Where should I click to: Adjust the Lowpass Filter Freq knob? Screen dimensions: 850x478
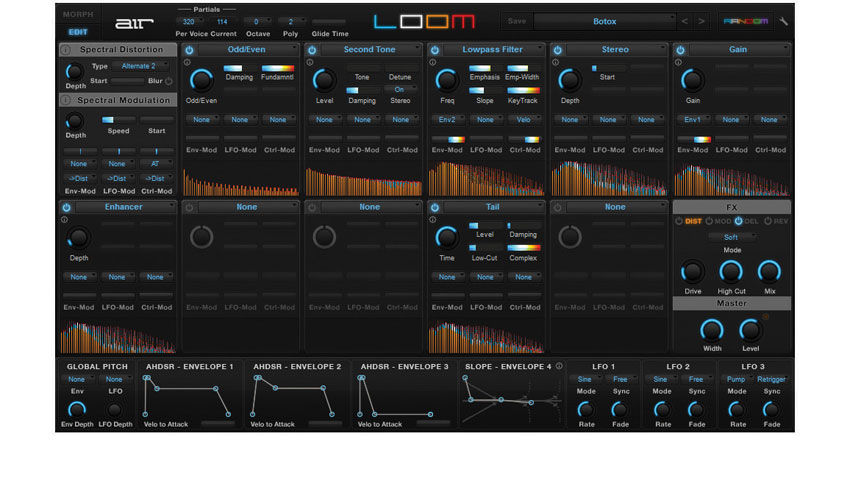[447, 80]
